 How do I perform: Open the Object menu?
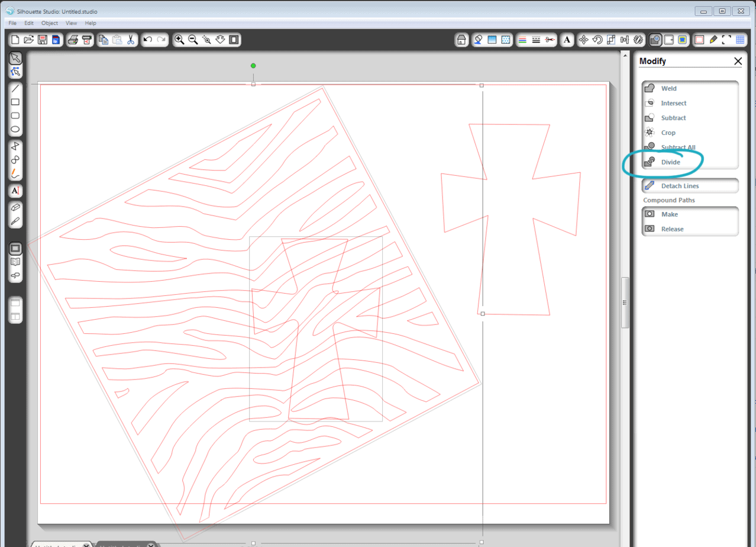point(50,22)
